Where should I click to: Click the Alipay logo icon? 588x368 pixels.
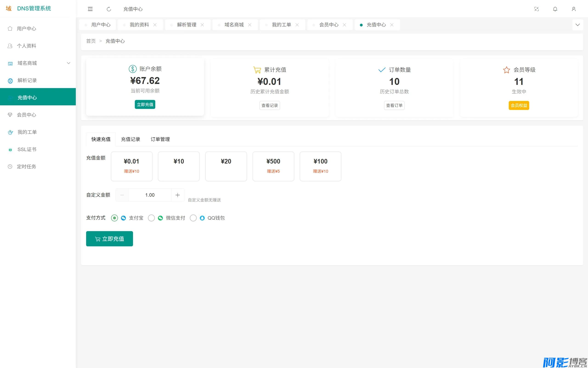[123, 218]
